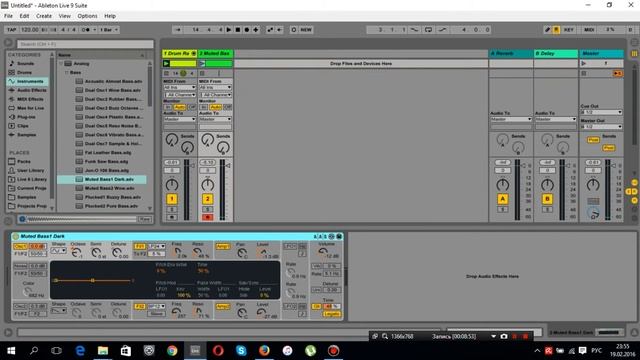Open MIDI From dropdown on Muted Bass track
The image size is (640, 360).
[x=215, y=87]
